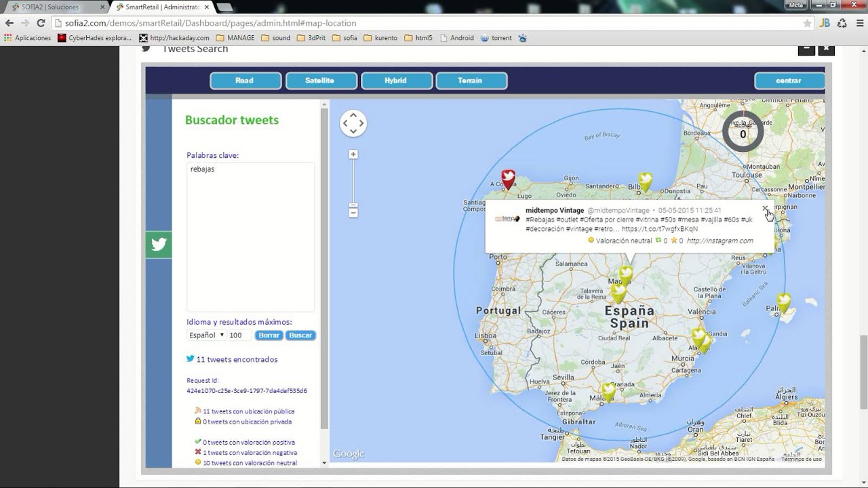Open the torrent bookmark
Image resolution: width=868 pixels, height=488 pixels.
coord(496,38)
